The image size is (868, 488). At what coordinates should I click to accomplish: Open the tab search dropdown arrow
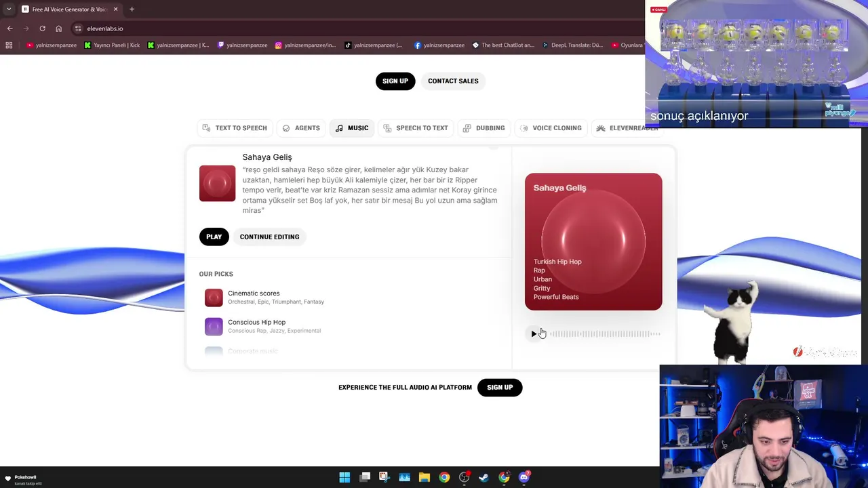[8, 9]
